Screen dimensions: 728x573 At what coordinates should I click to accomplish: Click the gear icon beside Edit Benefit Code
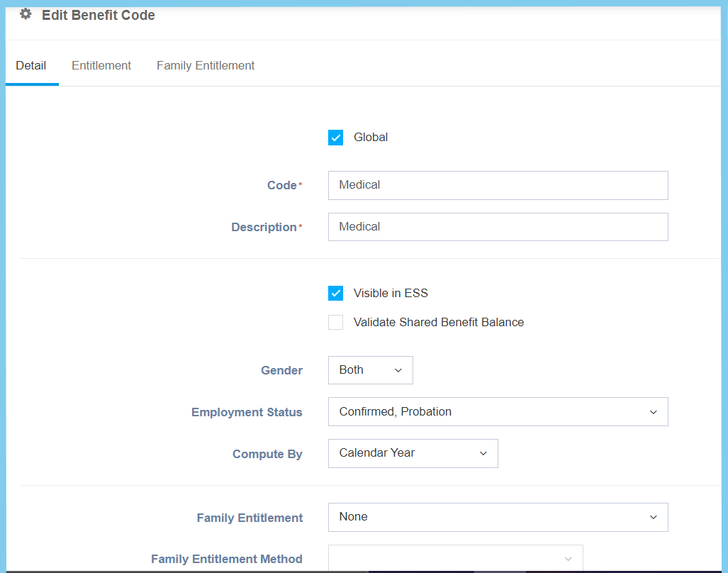[26, 14]
